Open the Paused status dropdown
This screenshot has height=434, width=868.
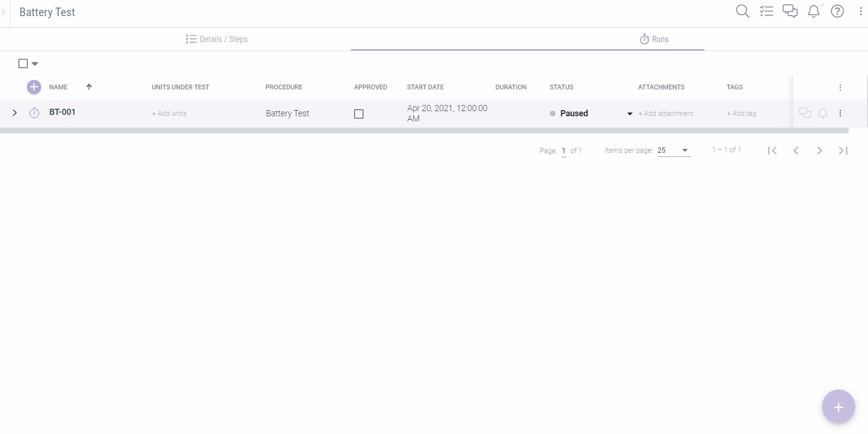pyautogui.click(x=630, y=114)
